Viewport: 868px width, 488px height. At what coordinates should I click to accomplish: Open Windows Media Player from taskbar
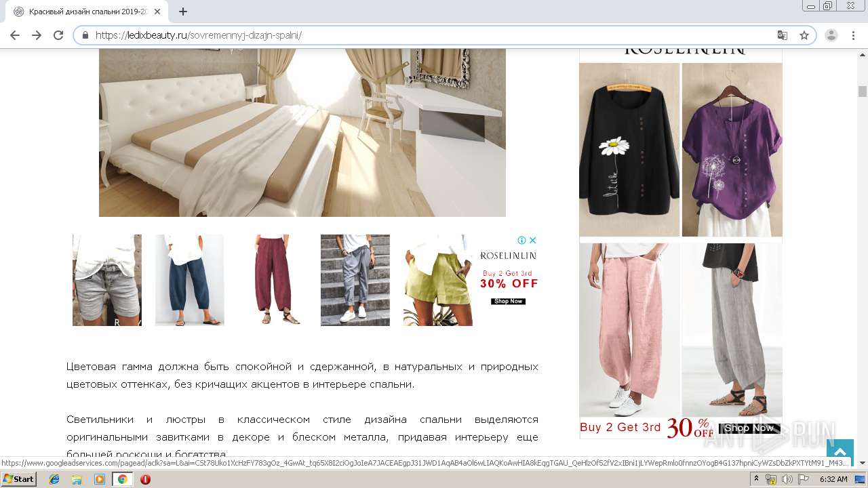point(100,479)
